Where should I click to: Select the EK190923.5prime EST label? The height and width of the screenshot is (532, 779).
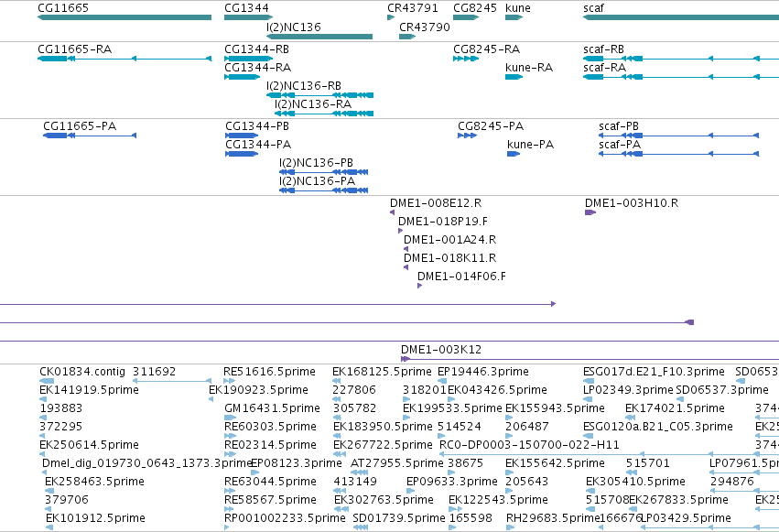258,390
